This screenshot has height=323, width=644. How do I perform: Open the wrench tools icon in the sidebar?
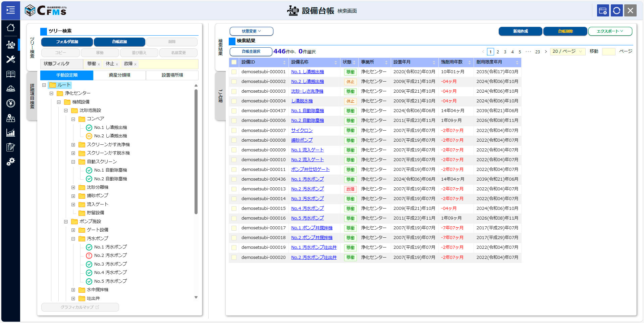tap(11, 59)
